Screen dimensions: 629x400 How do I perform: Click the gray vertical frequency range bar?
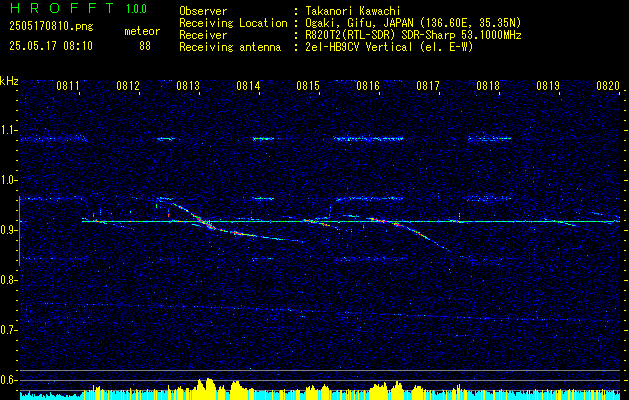pyautogui.click(x=19, y=231)
